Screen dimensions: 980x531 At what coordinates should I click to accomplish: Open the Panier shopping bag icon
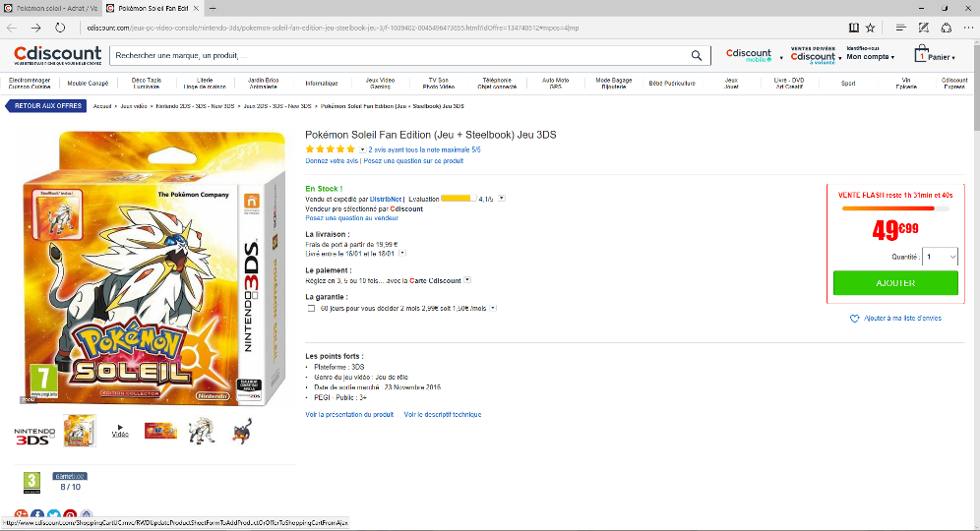tap(921, 55)
